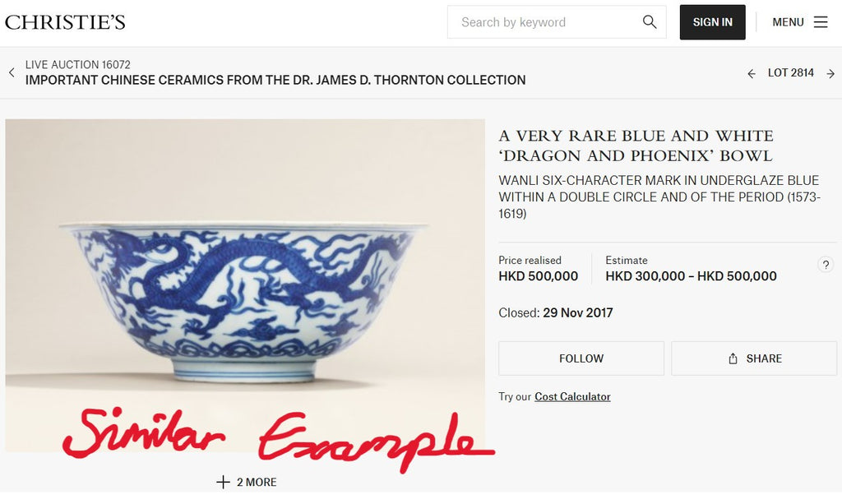
Task: Click the LOT 2814 label
Action: (x=790, y=73)
